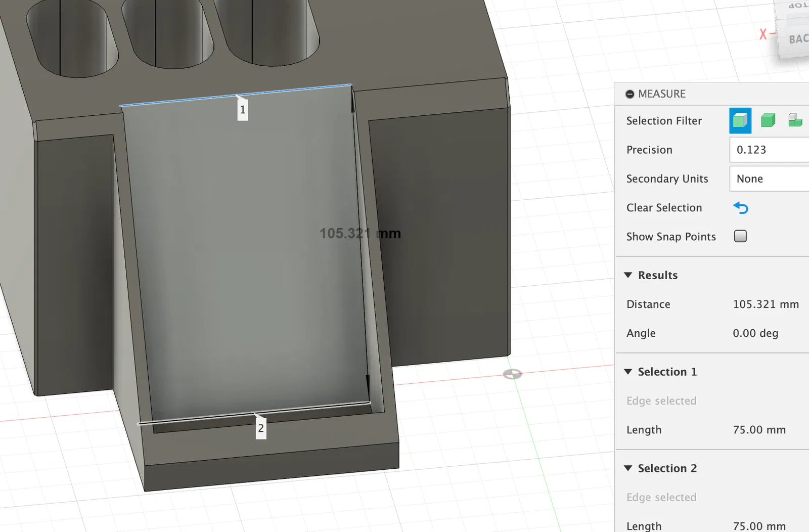
Task: Click the Precision label
Action: (x=649, y=150)
